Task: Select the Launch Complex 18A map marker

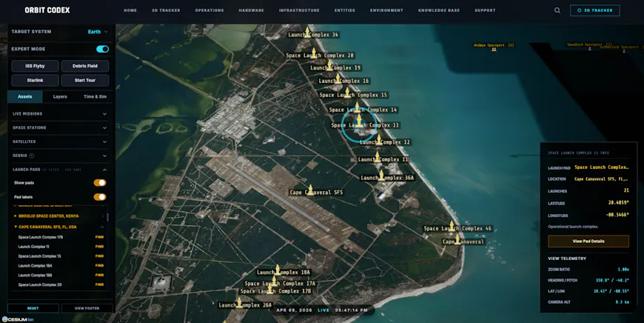Action: pyautogui.click(x=278, y=270)
